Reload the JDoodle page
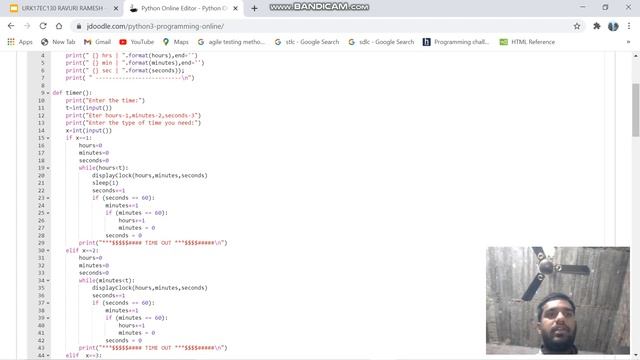Screen dimensions: 640x360 point(43,26)
